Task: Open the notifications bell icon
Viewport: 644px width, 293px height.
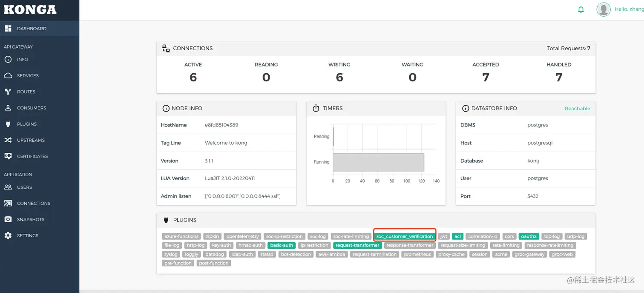Action: [x=581, y=9]
